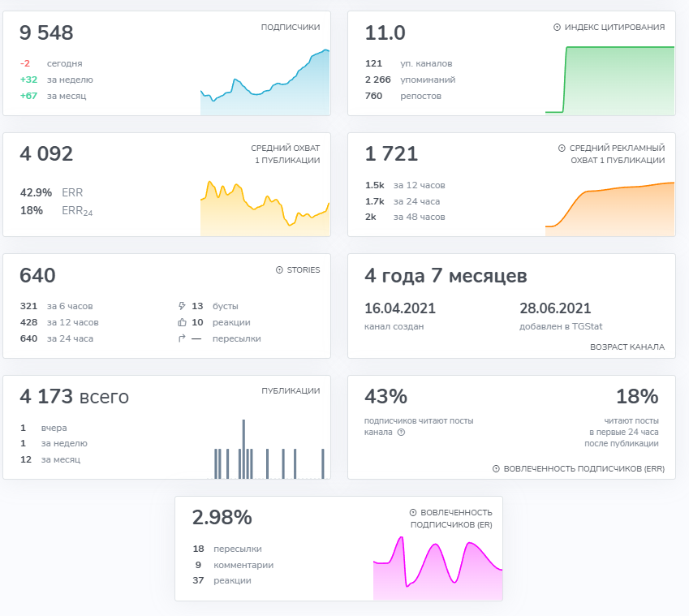Click the green citation index chart
Screen dimensions: 689x616
pyautogui.click(x=610, y=80)
